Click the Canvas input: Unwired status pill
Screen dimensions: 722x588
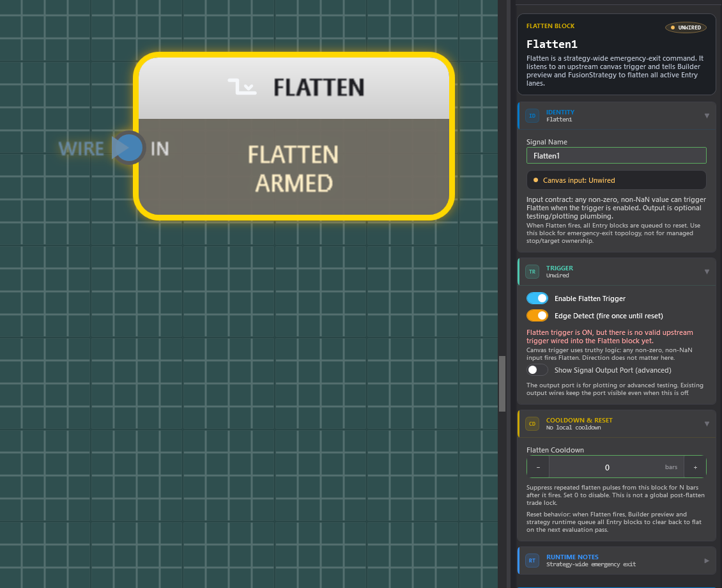[x=616, y=180]
